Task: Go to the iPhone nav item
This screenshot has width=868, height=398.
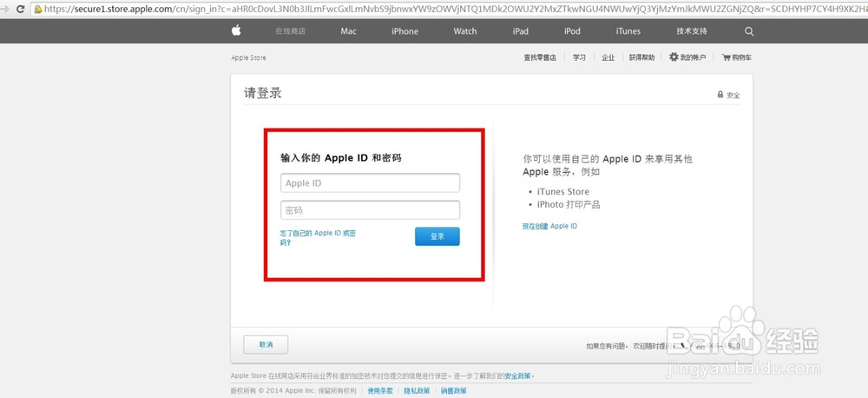Action: click(x=404, y=31)
